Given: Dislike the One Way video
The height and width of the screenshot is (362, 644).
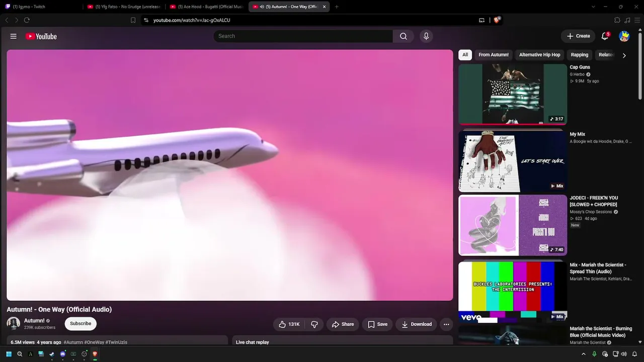Looking at the screenshot, I should (314, 324).
